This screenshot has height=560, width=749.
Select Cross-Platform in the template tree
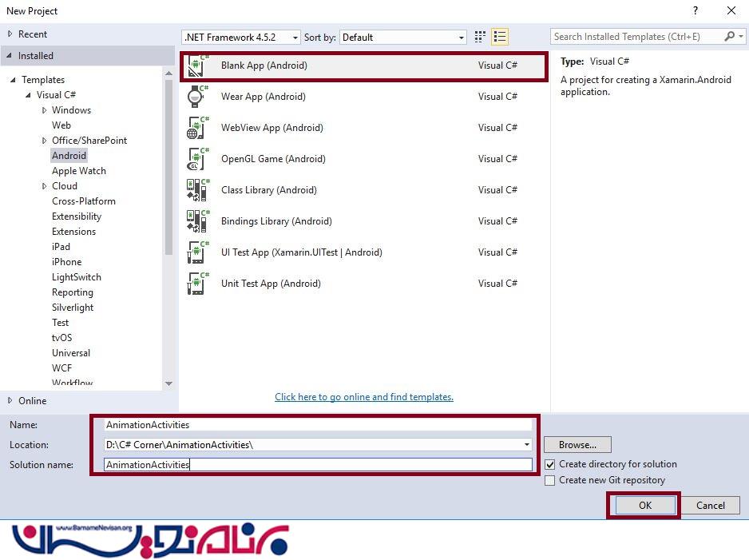click(x=84, y=201)
